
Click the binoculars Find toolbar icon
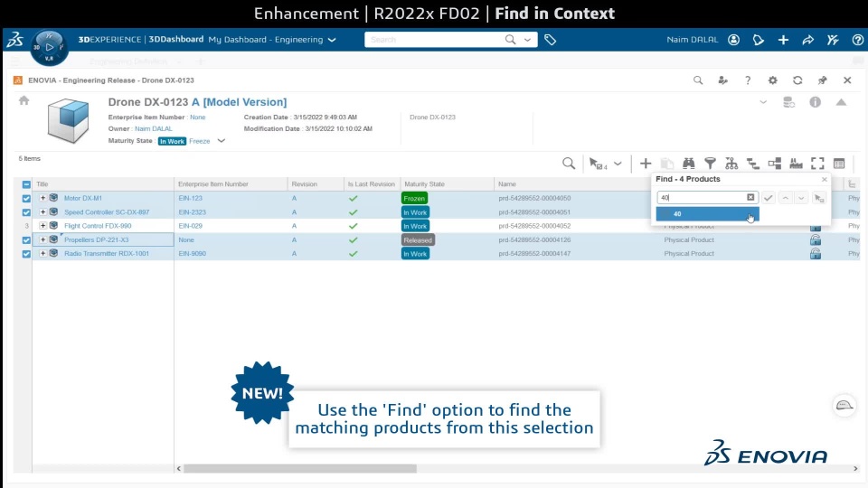pyautogui.click(x=689, y=164)
